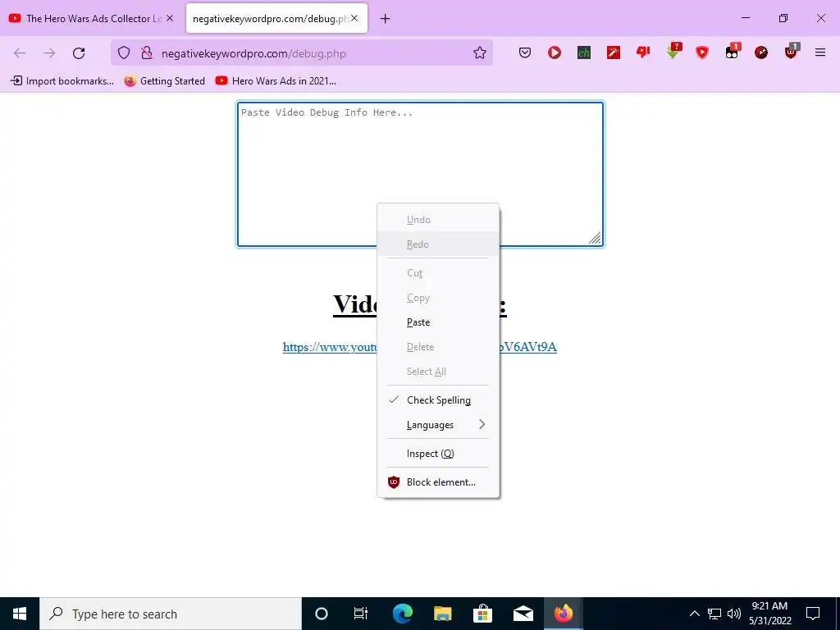Close the negativekeywordpro debug.php tab
Image resolution: width=840 pixels, height=630 pixels.
click(x=354, y=18)
